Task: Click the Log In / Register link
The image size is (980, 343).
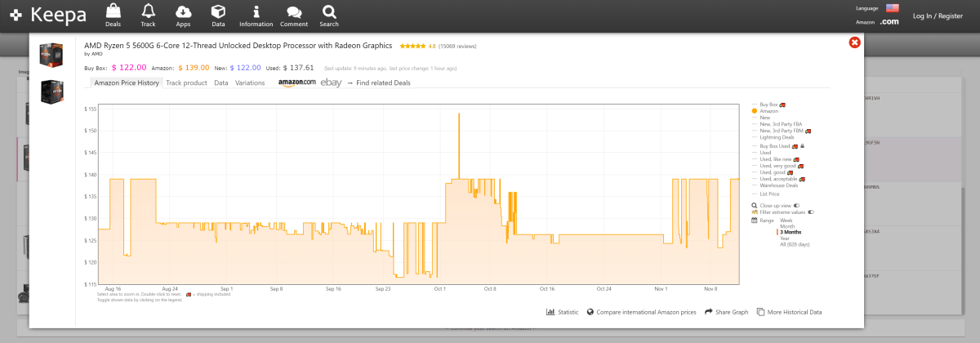Action: pos(937,16)
